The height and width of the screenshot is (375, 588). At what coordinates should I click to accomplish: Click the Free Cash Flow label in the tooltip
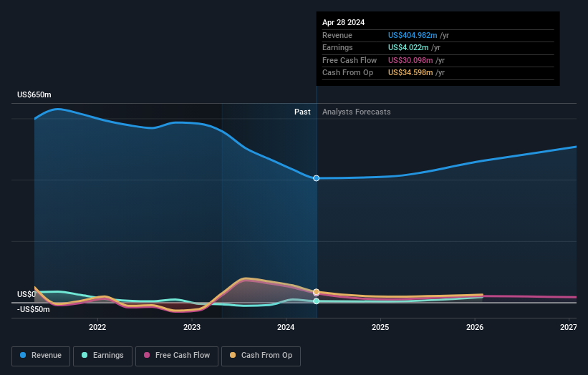click(x=350, y=60)
